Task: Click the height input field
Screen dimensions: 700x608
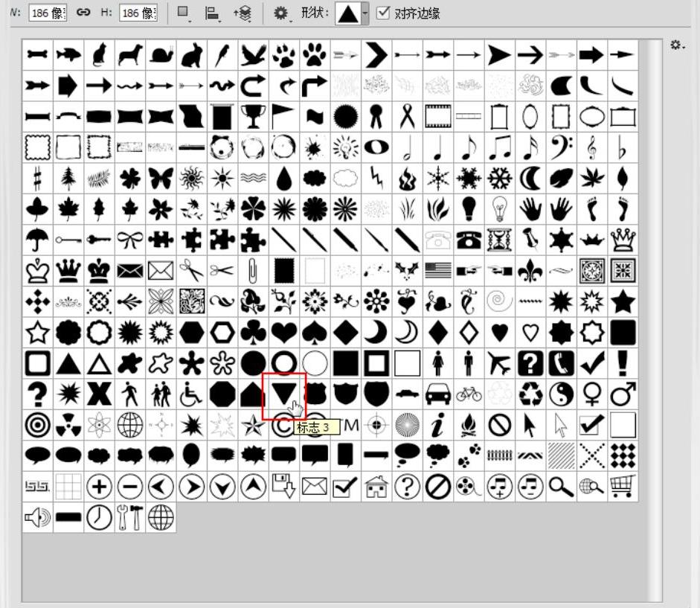Action: point(138,13)
